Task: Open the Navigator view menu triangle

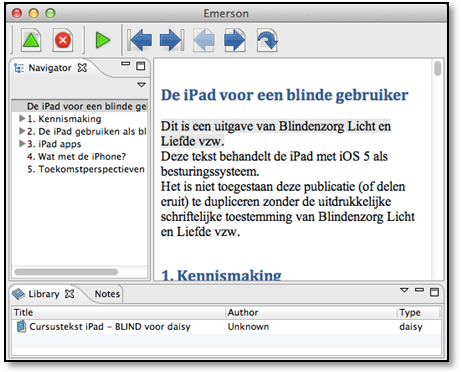Action: 142,85
